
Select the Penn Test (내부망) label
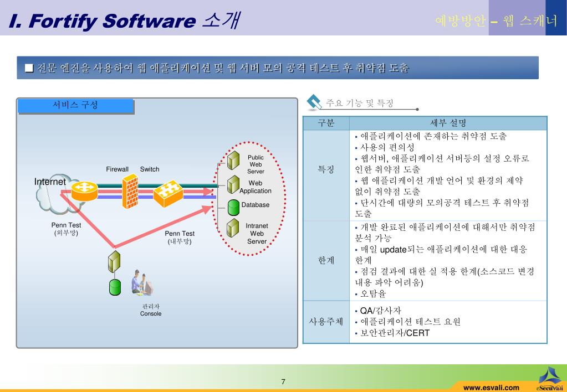tap(180, 238)
